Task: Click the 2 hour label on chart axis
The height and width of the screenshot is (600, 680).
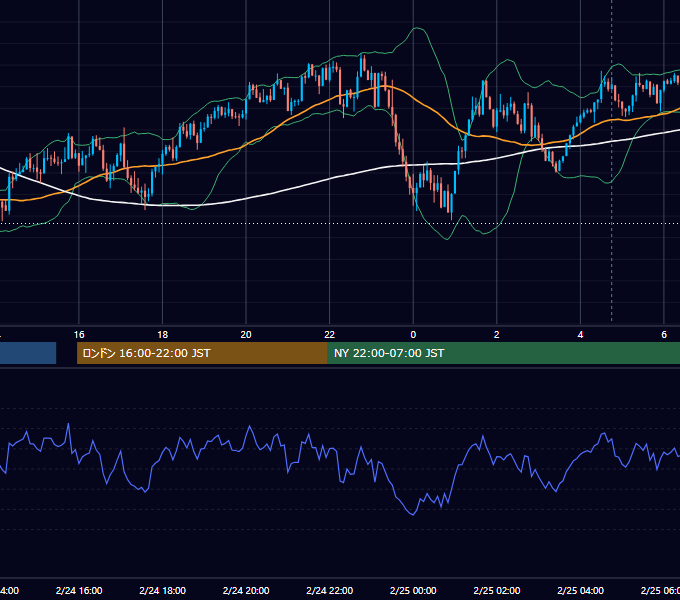Action: 497,334
